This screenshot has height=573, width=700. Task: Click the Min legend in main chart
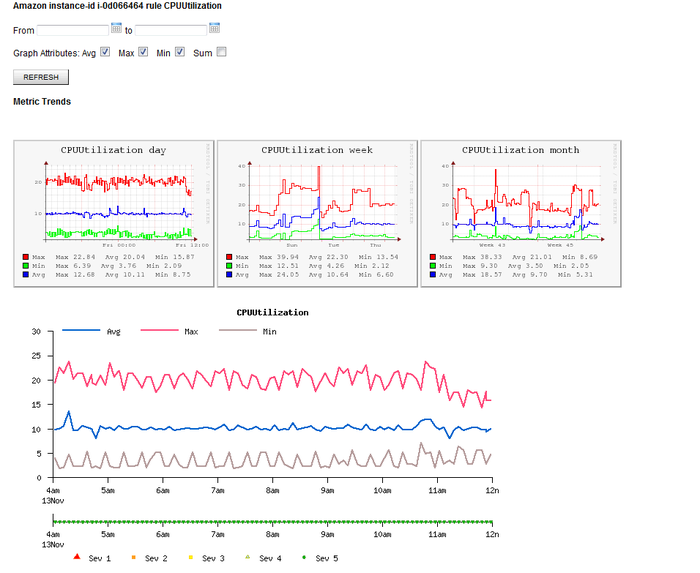(248, 331)
